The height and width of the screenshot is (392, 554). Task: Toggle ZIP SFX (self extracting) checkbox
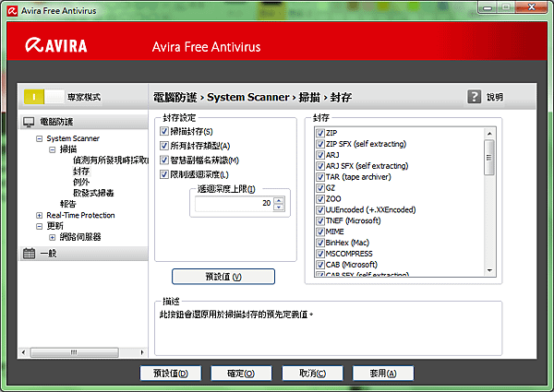click(x=320, y=144)
